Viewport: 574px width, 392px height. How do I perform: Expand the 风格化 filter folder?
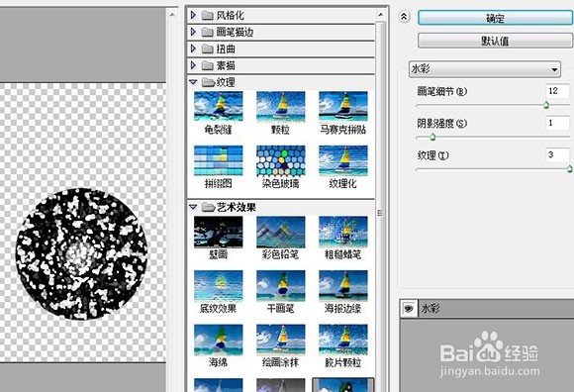click(193, 15)
